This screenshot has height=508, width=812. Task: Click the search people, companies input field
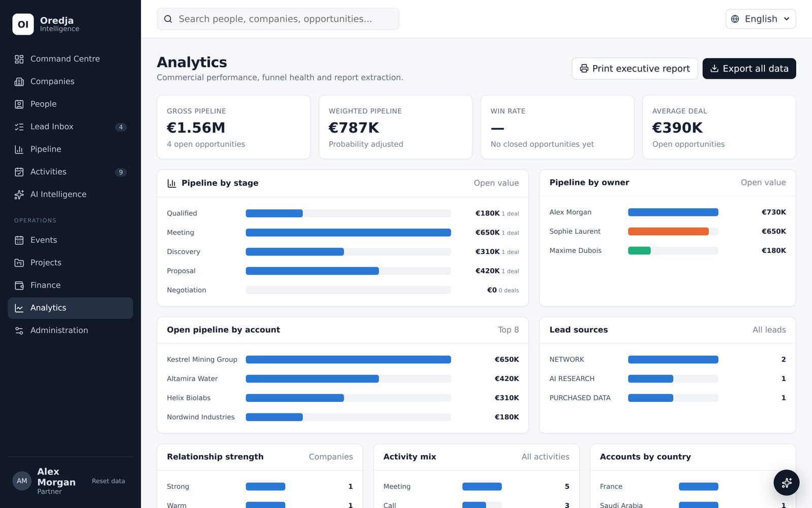click(x=278, y=19)
